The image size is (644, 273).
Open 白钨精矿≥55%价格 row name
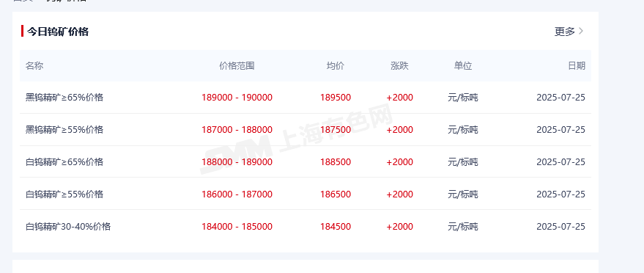tap(64, 194)
